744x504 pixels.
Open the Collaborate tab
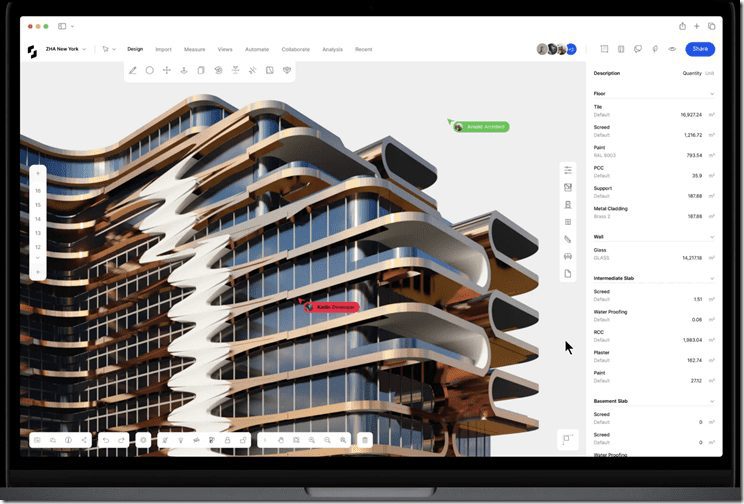pyautogui.click(x=295, y=49)
